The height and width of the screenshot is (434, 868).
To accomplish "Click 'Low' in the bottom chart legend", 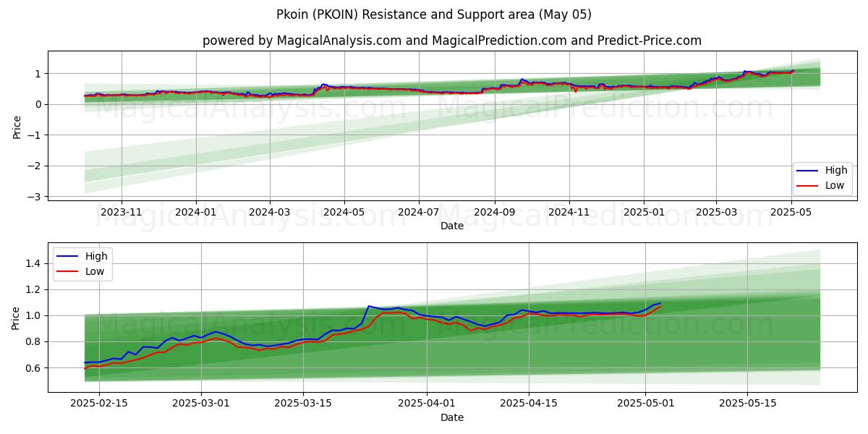I will (95, 271).
